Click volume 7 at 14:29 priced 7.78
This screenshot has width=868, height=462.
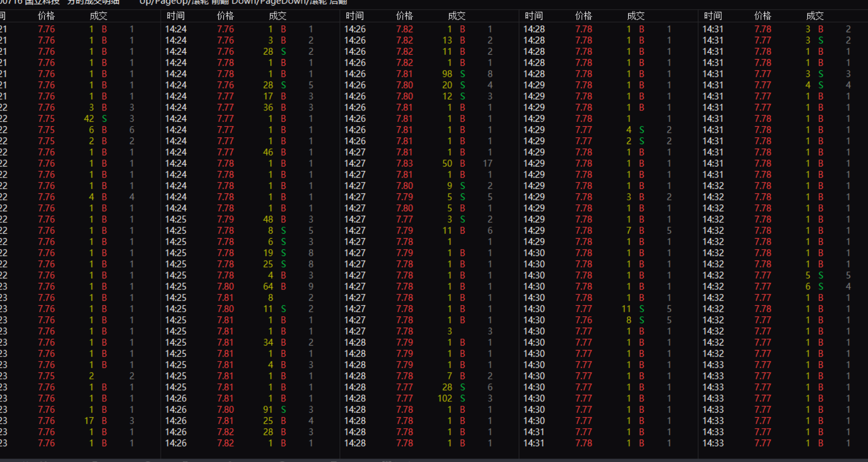pyautogui.click(x=629, y=231)
